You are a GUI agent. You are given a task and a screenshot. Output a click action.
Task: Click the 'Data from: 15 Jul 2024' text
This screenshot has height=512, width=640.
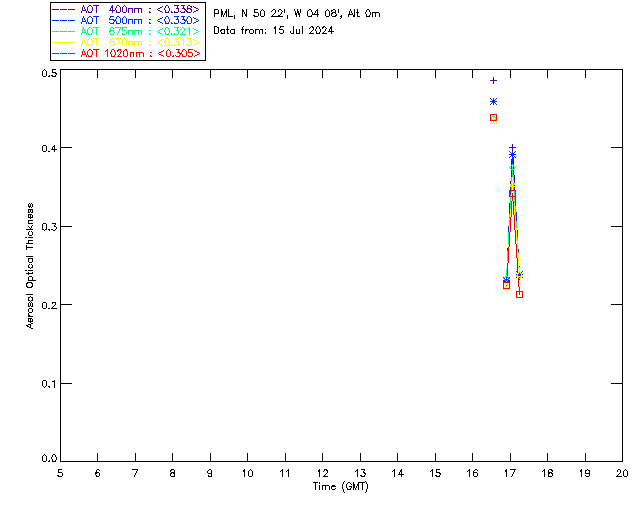click(273, 31)
